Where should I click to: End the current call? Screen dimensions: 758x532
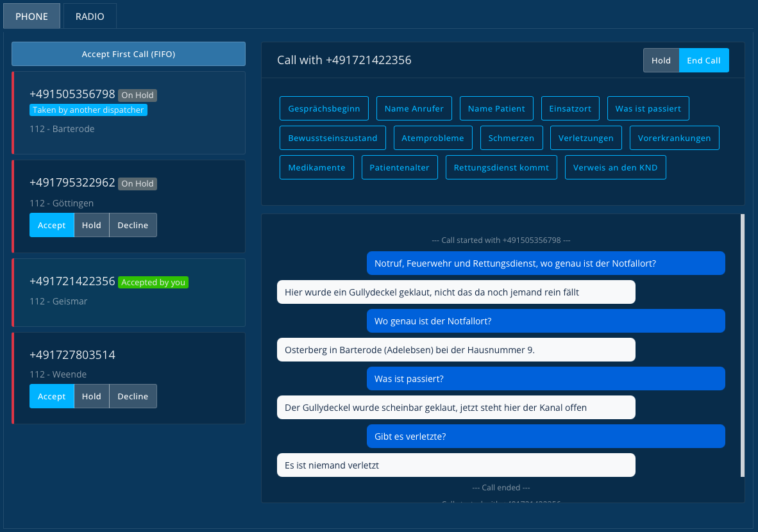click(703, 60)
